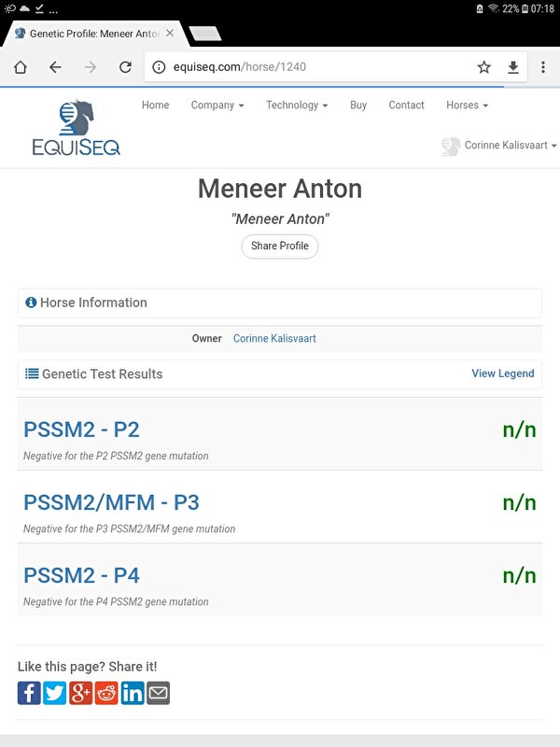This screenshot has width=560, height=747.
Task: Share page via Twitter icon
Action: (55, 693)
